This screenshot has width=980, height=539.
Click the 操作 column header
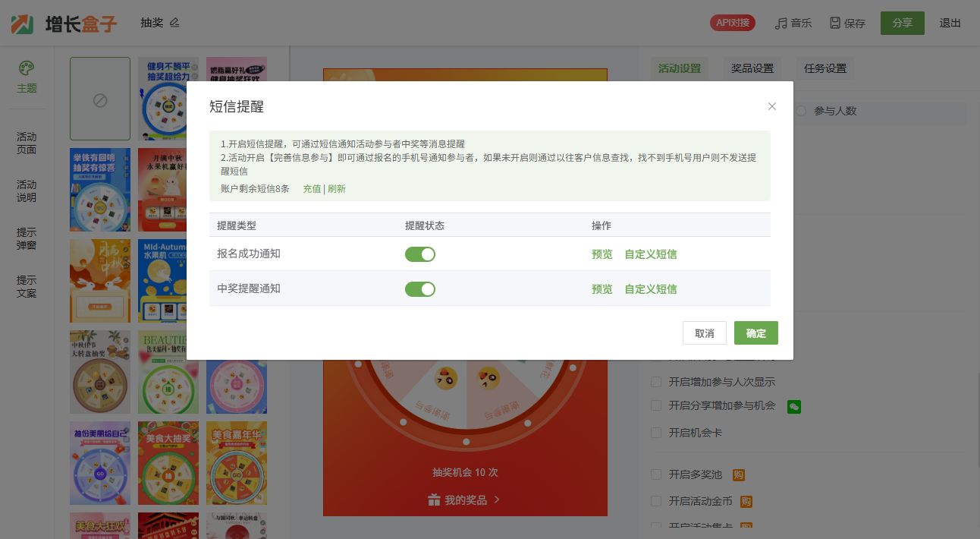coord(602,225)
